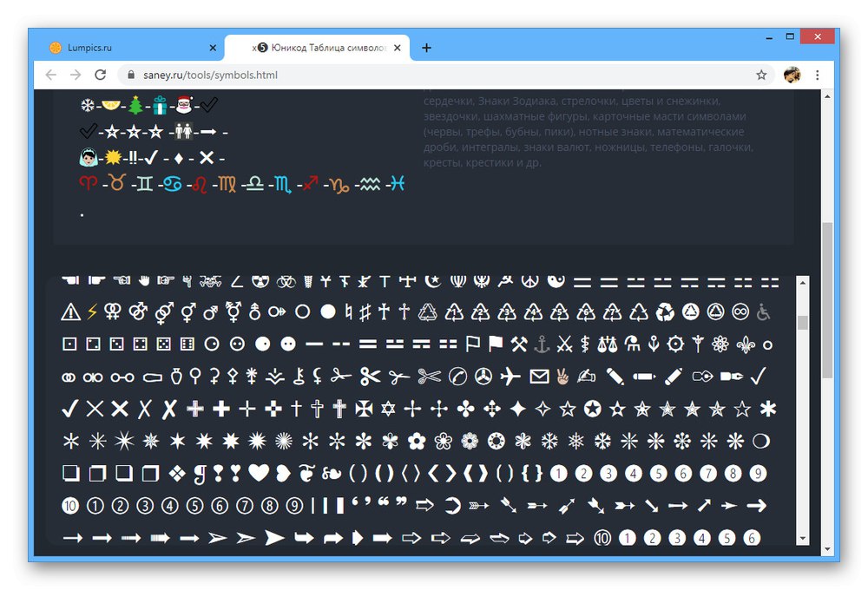Click the site lock icon
This screenshot has width=868, height=590.
[131, 75]
